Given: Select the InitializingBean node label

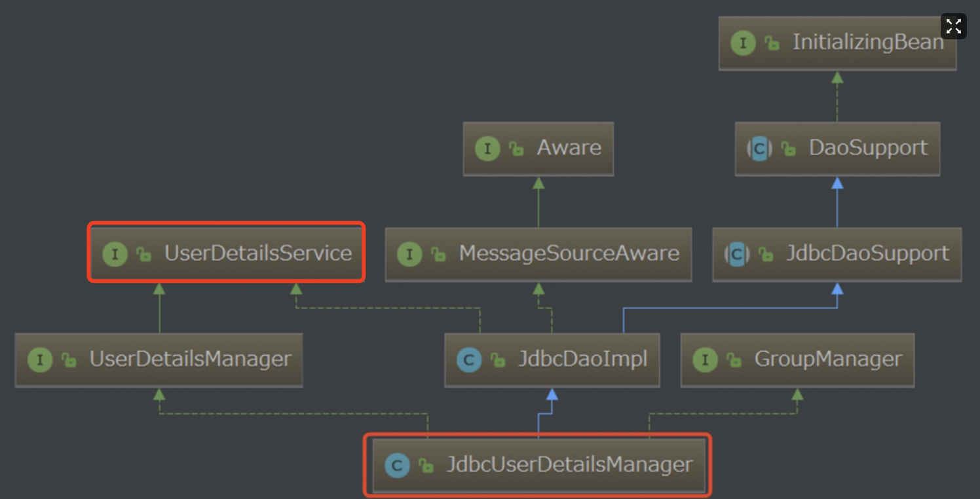Looking at the screenshot, I should point(868,43).
